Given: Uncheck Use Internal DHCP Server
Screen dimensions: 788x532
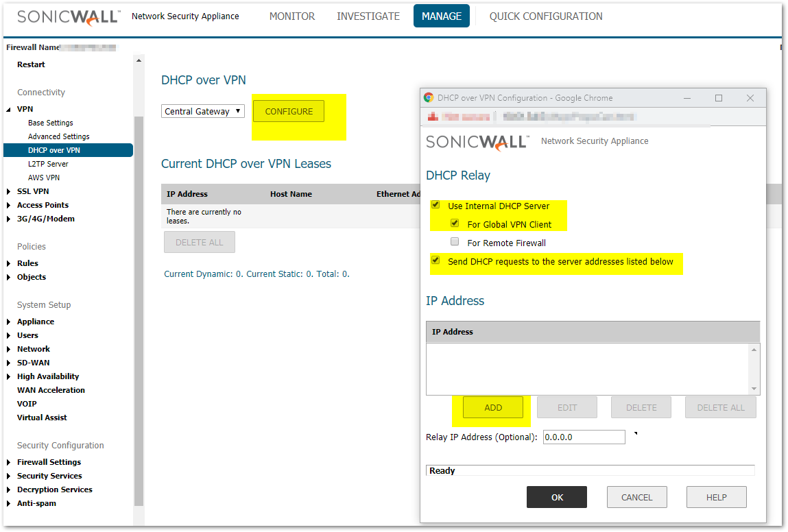Looking at the screenshot, I should (435, 205).
